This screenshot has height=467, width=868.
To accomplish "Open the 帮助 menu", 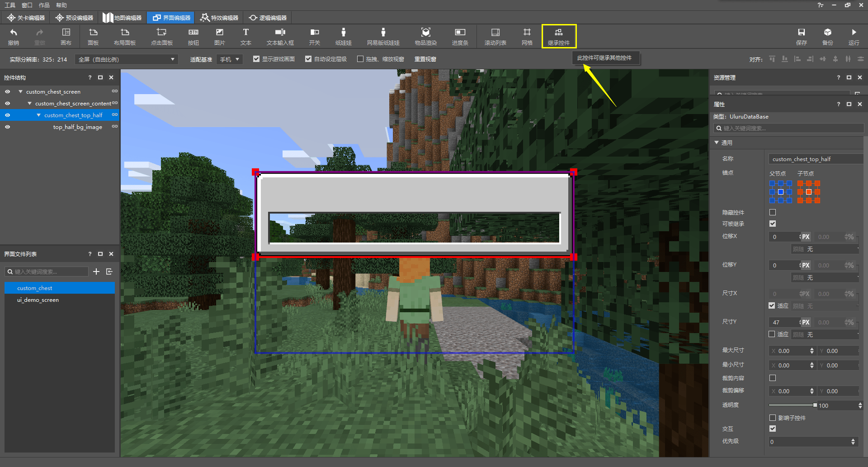I will point(61,5).
